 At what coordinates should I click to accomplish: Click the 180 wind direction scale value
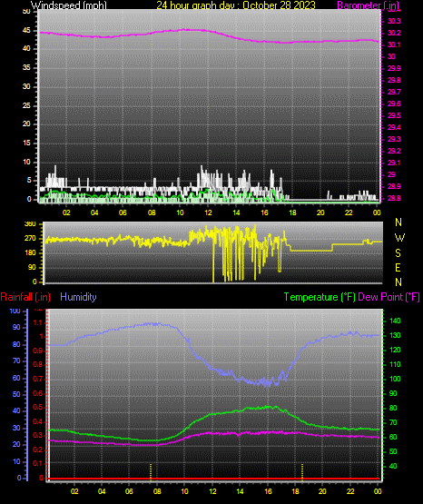point(30,253)
